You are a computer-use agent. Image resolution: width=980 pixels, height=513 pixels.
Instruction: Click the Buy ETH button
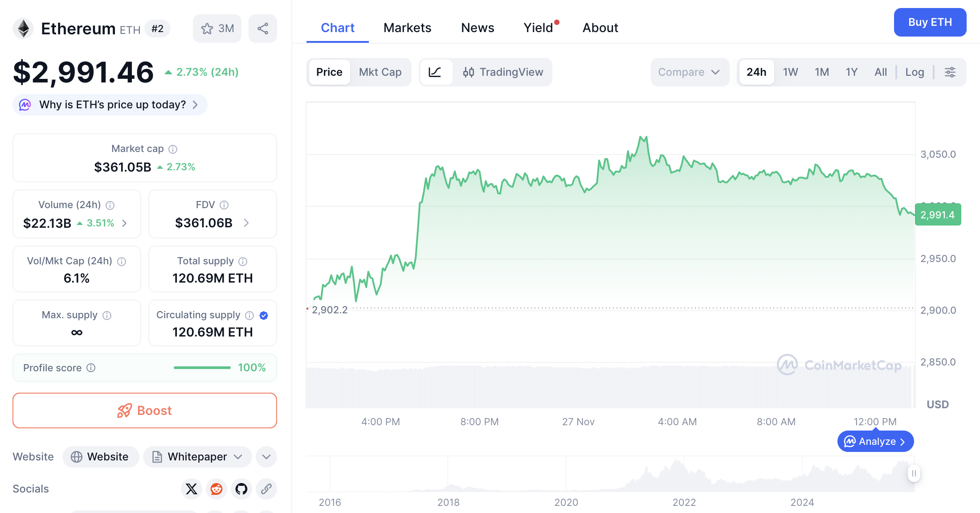click(930, 22)
